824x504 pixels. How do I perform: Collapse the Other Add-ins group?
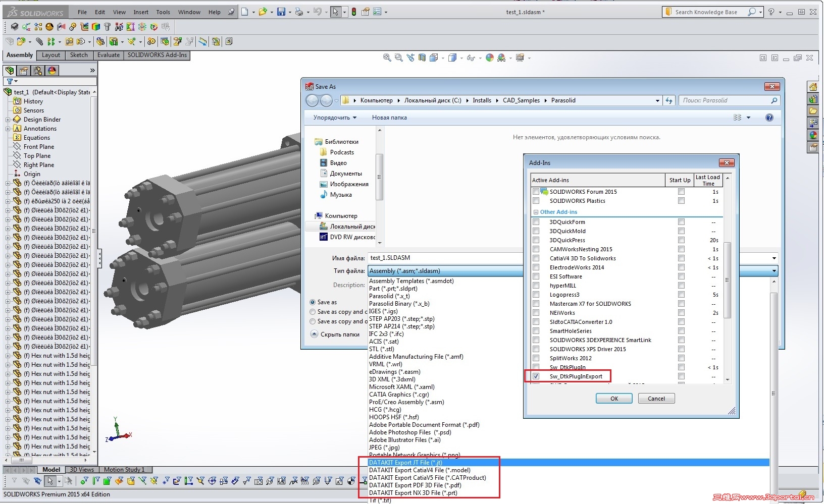pos(536,212)
